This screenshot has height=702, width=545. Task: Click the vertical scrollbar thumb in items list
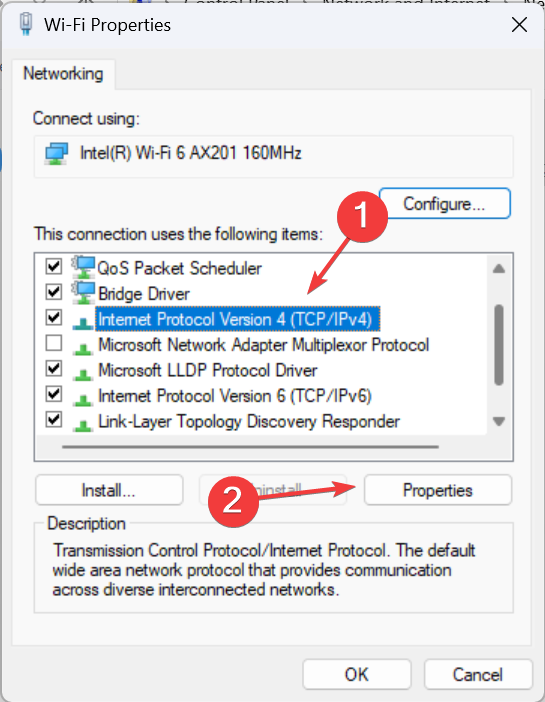point(499,345)
